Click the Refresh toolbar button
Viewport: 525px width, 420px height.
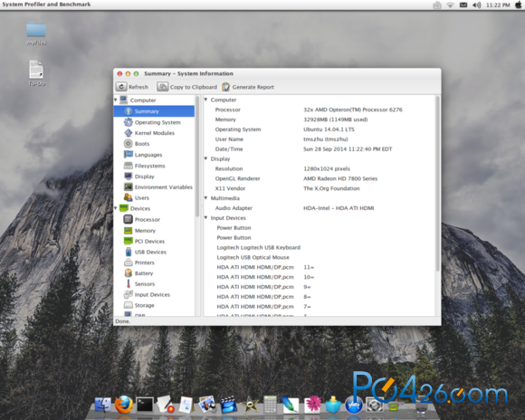tap(132, 87)
